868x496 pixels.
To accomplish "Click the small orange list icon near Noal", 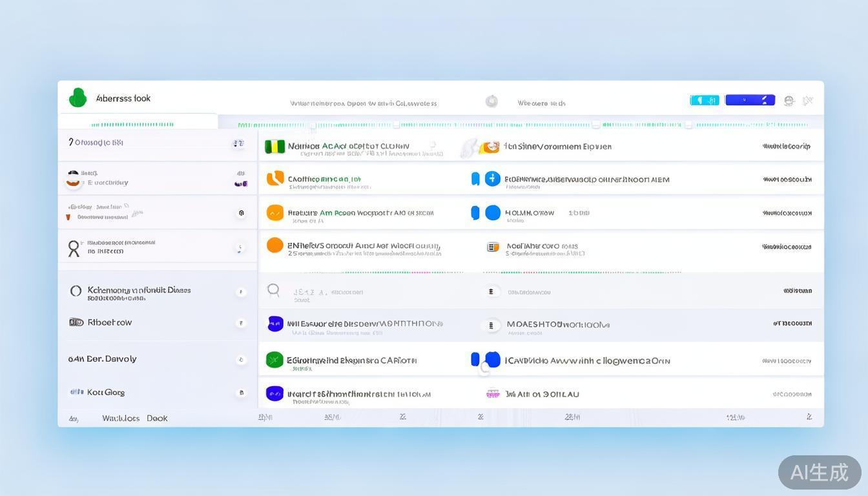I will tap(493, 247).
